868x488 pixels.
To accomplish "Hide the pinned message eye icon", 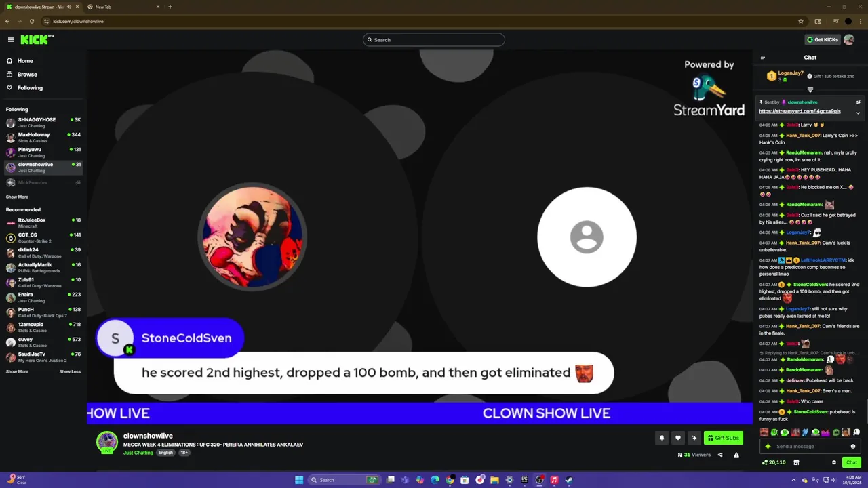I will [858, 102].
